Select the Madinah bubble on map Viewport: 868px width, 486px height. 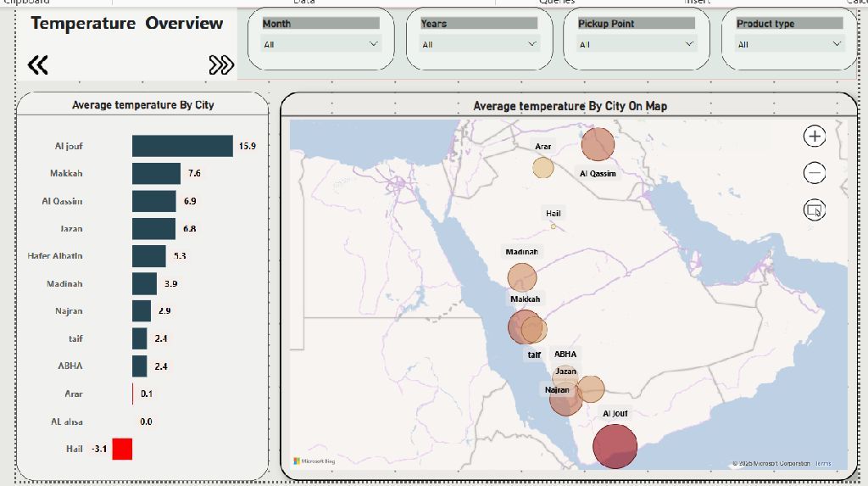(522, 277)
